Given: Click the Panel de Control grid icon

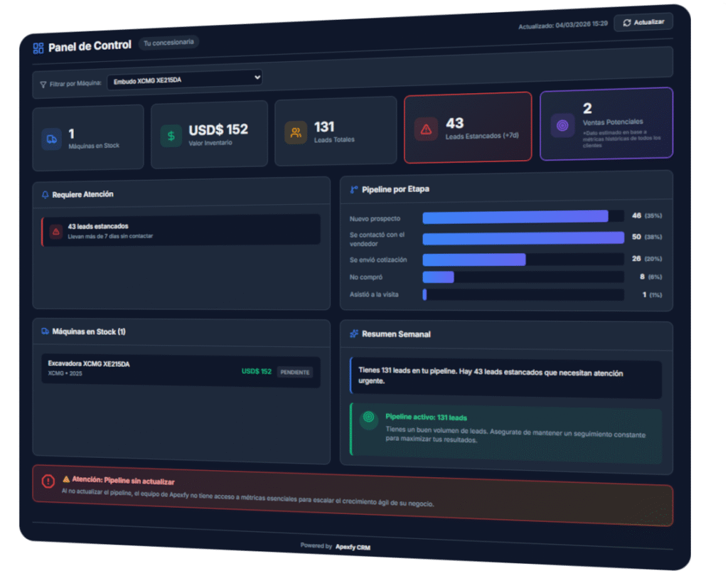Looking at the screenshot, I should coord(38,48).
